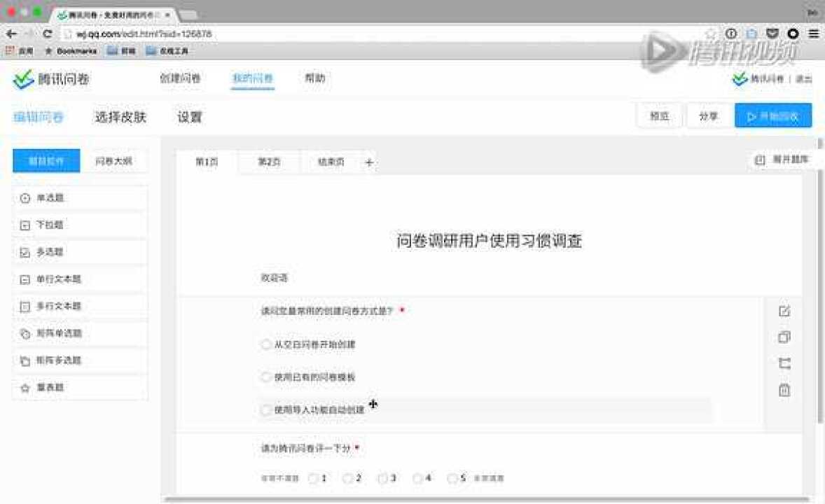The height and width of the screenshot is (504, 825).
Task: Open the Chrome hamburger menu
Action: (x=813, y=34)
